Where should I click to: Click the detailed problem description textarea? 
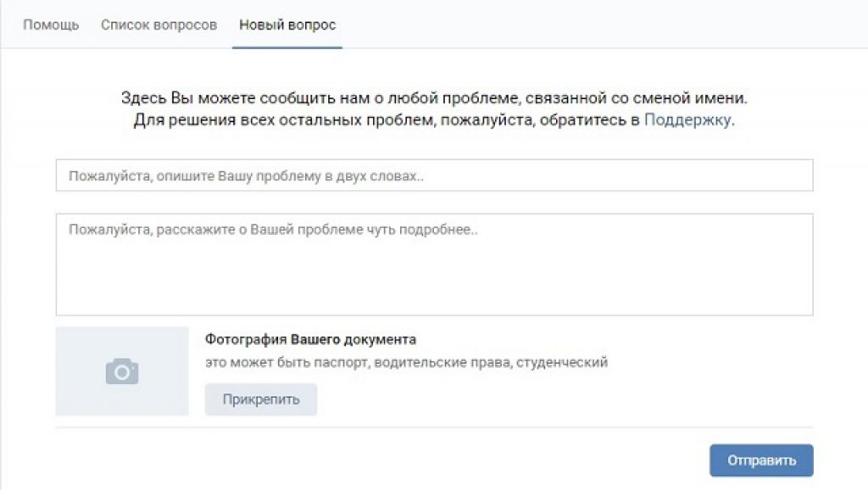click(435, 264)
